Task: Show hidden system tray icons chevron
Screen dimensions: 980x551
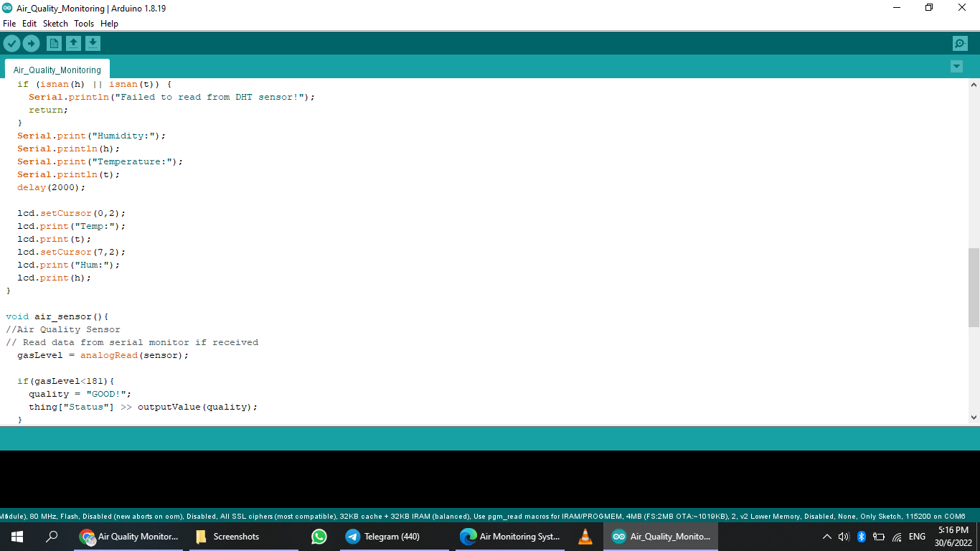Action: 826,537
